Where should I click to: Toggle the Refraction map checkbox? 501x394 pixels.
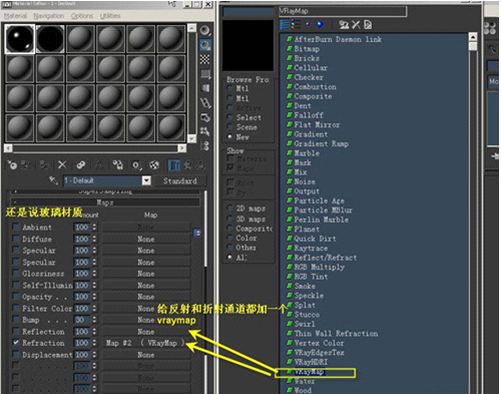pyautogui.click(x=16, y=343)
